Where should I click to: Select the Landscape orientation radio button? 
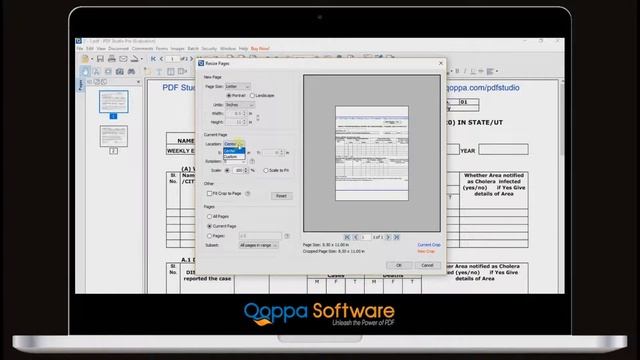click(x=252, y=96)
